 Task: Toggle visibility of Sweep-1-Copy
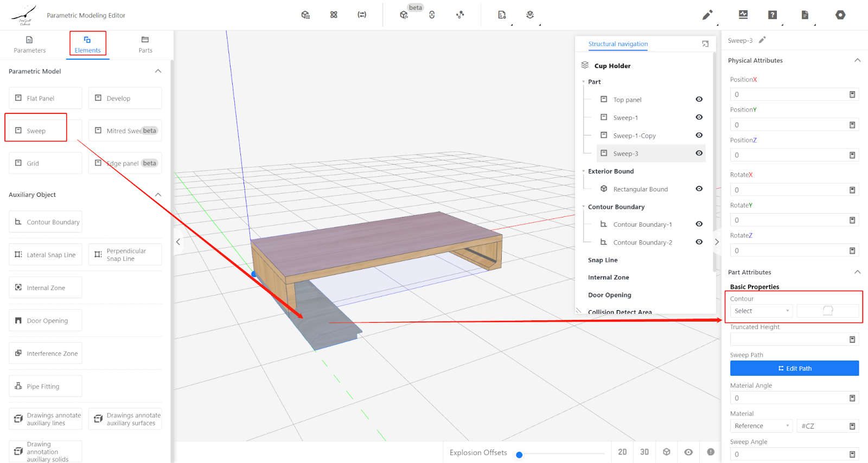click(699, 136)
